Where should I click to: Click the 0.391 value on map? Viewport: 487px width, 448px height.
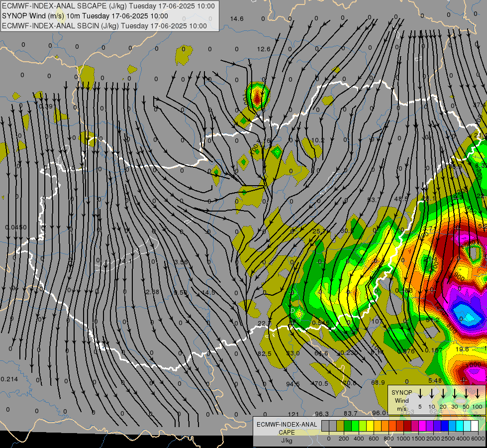pos(47,107)
